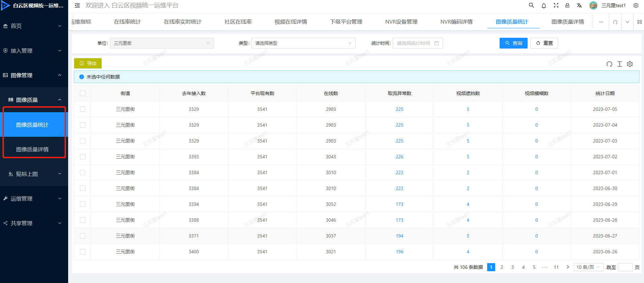Open 视频遮挡数 link for 2023-06-27
The image size is (644, 283).
click(468, 236)
